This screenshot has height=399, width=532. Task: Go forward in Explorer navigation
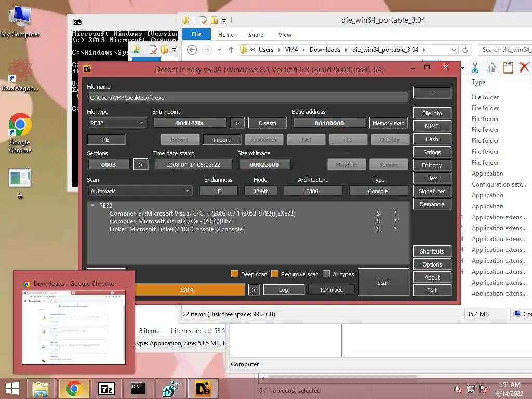(207, 50)
